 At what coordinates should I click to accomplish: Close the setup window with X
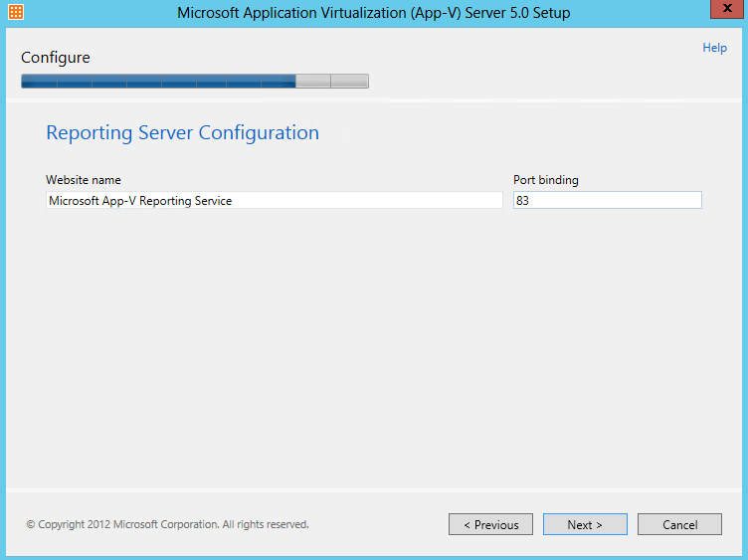726,9
